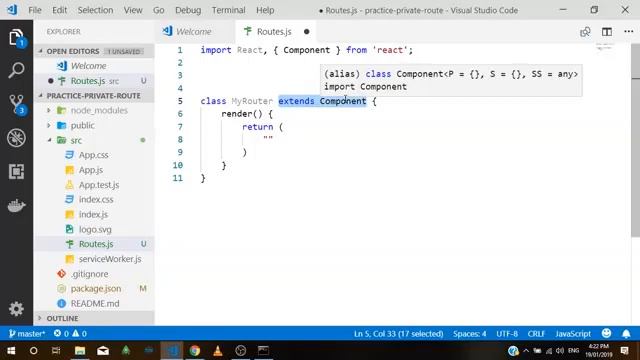Viewport: 640px width, 360px height.
Task: Click the feedback smiley in status bar
Action: point(607,333)
